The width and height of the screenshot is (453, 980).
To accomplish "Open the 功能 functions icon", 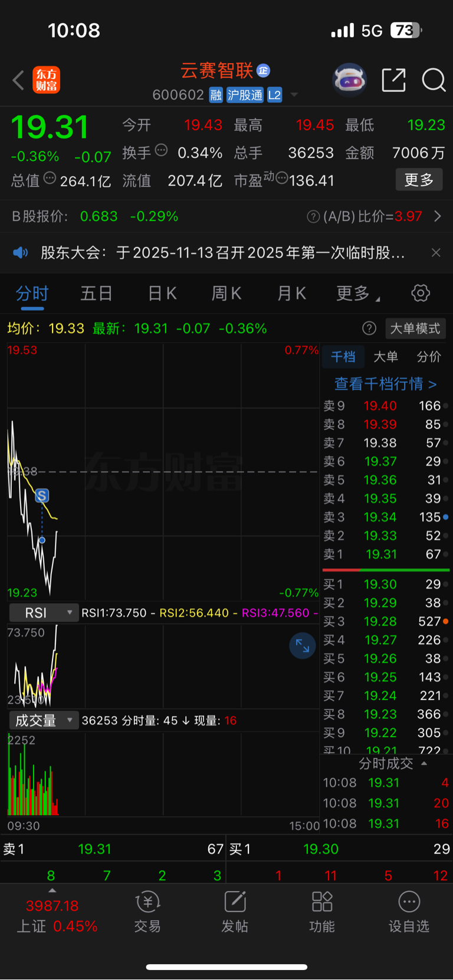I will pos(322,912).
